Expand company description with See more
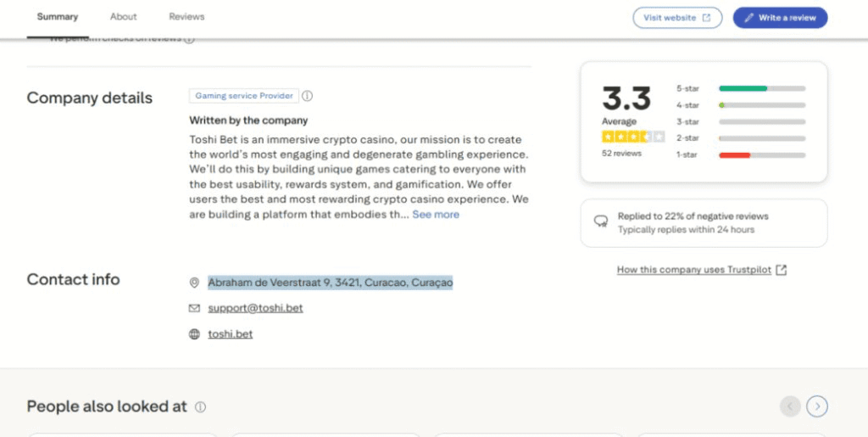Image resolution: width=868 pixels, height=437 pixels. click(436, 215)
